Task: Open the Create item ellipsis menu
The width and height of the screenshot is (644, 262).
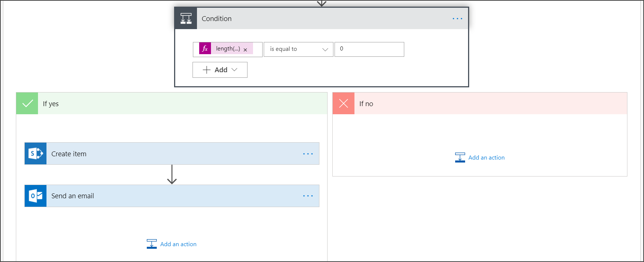Action: pyautogui.click(x=308, y=154)
